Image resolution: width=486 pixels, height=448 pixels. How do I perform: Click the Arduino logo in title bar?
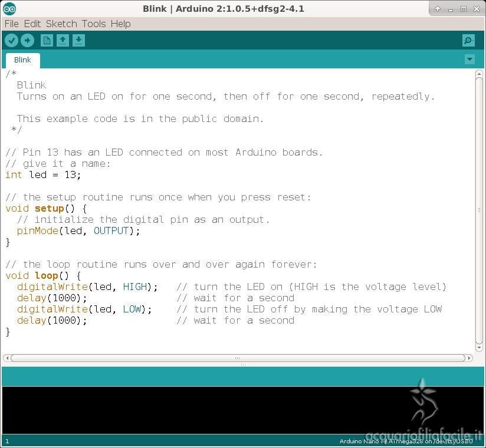pos(9,9)
